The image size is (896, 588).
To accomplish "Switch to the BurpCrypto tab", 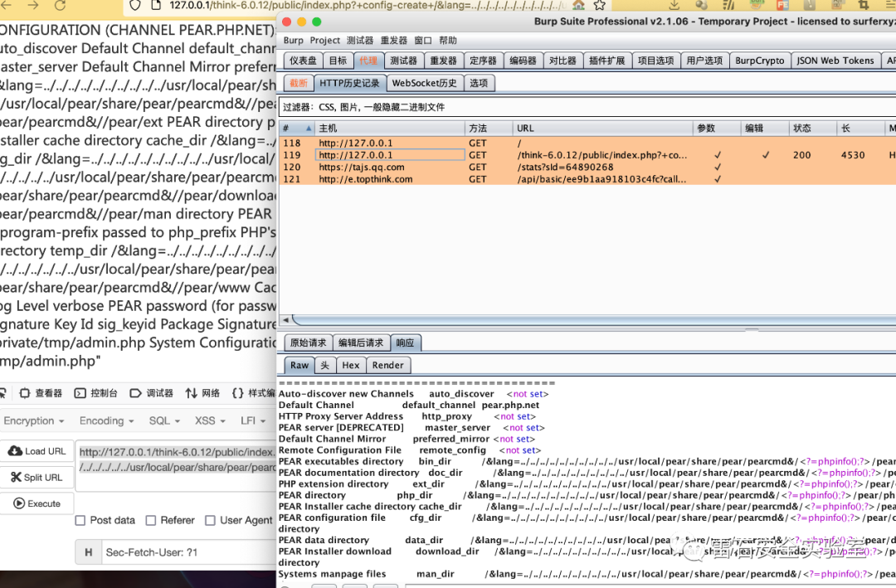I will click(x=760, y=61).
